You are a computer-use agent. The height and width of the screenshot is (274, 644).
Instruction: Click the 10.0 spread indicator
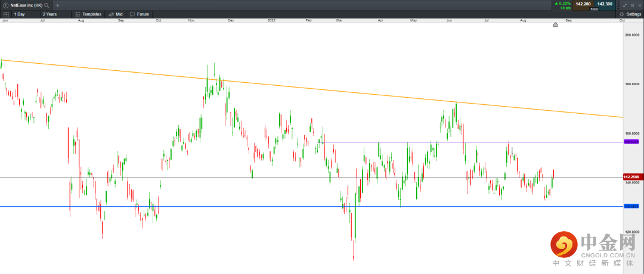pos(593,8)
